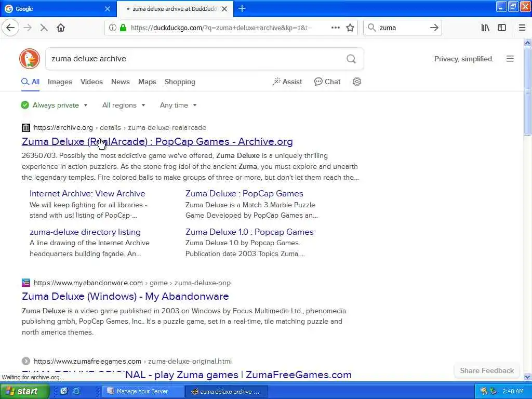Click the second system tray icon
The width and height of the screenshot is (532, 399).
(494, 391)
